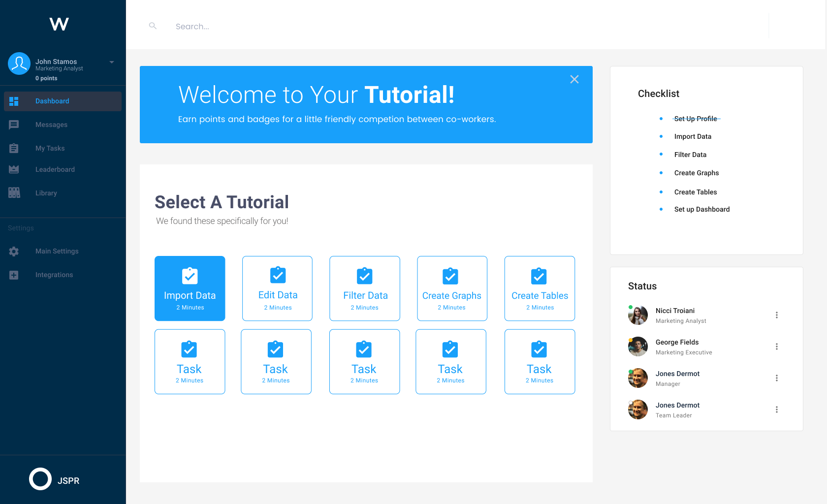Click the My Tasks clipboard icon
827x504 pixels.
(x=14, y=148)
